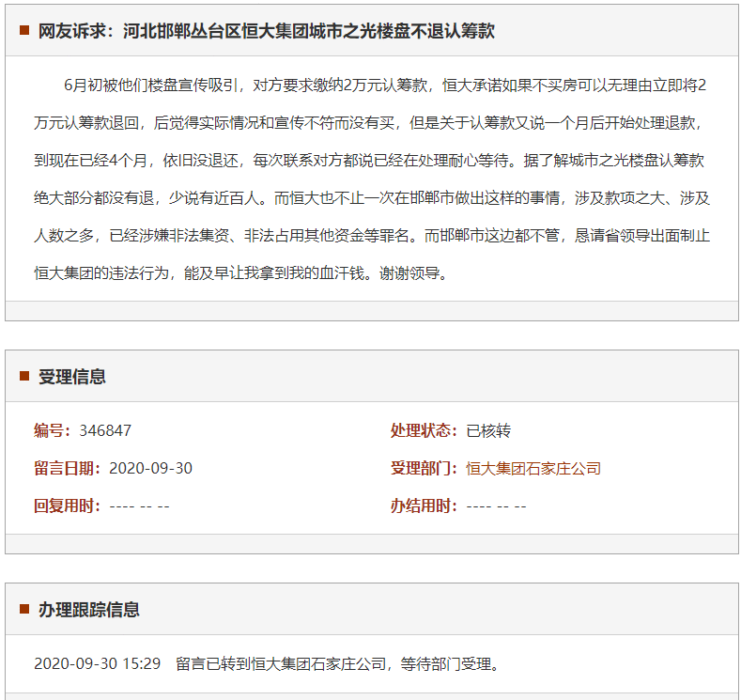Select the placeholder dashes beside 回复用时

click(139, 506)
